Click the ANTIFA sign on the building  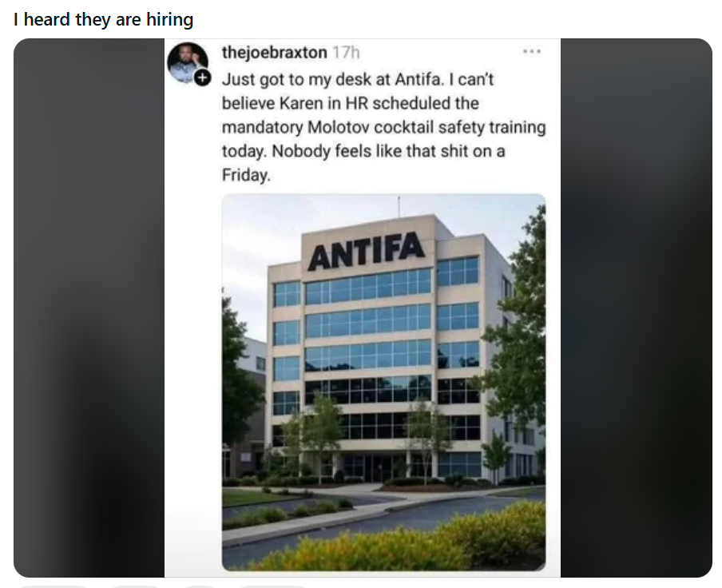coord(366,250)
